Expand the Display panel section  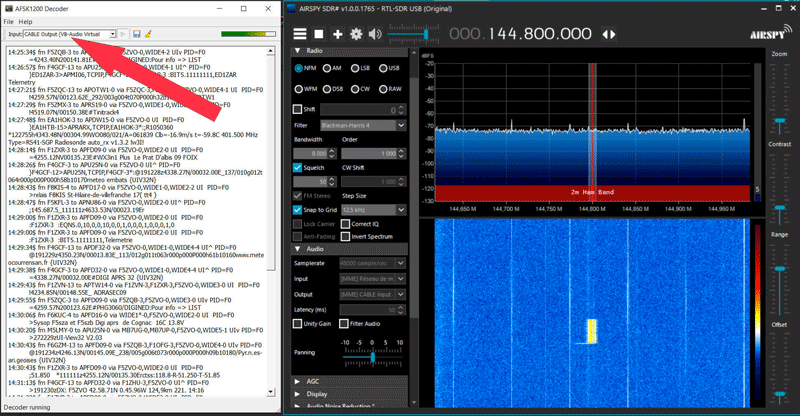click(x=297, y=394)
